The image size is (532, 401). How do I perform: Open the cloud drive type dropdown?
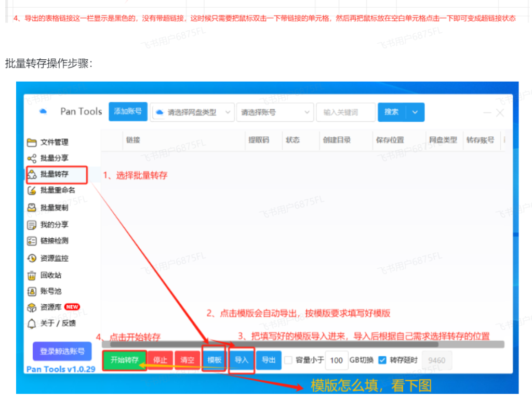193,112
